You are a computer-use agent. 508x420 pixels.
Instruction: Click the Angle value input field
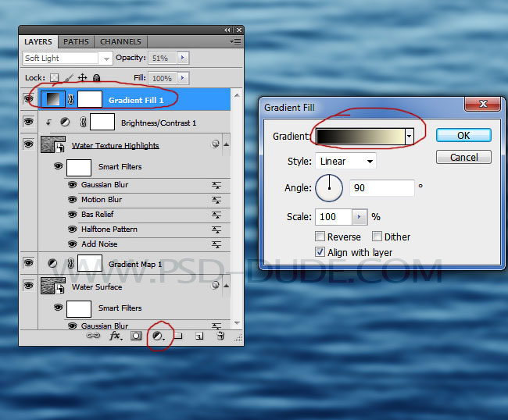(382, 187)
